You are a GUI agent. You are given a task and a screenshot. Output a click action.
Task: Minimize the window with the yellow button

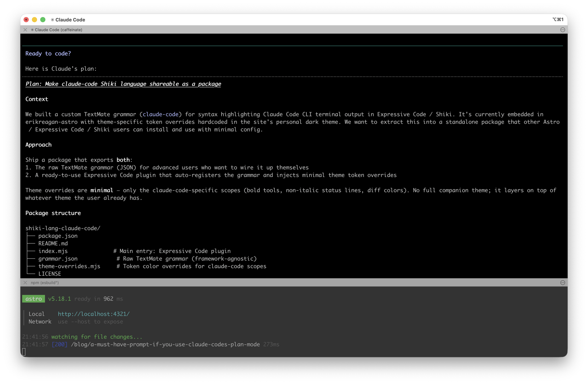(x=34, y=20)
